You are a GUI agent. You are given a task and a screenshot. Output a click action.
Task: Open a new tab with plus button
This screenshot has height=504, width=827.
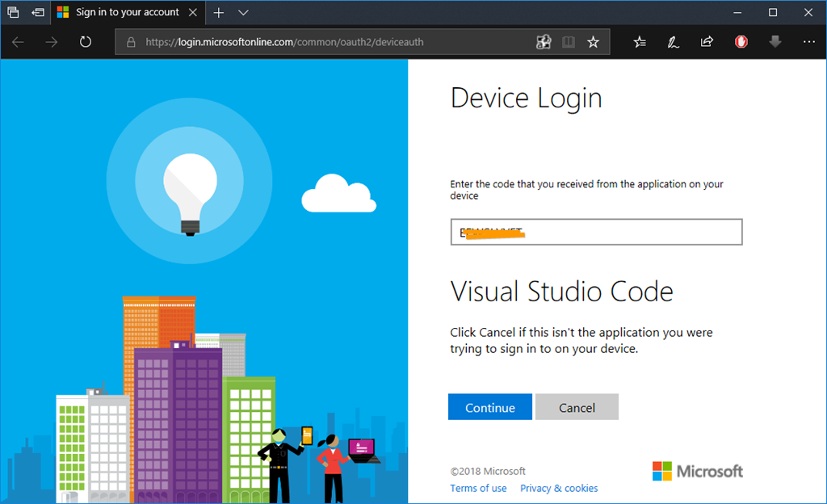[219, 13]
